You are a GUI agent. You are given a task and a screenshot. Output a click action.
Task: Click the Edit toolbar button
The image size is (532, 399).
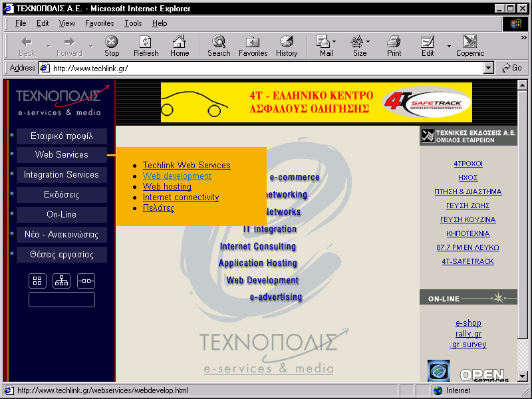428,47
